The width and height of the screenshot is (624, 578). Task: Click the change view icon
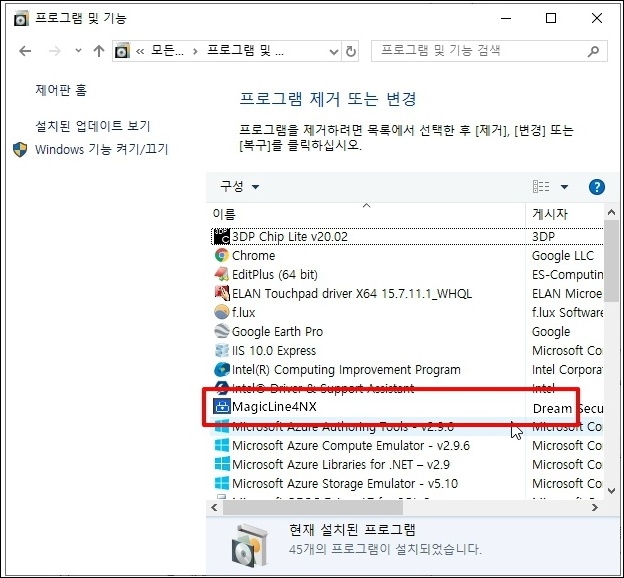click(541, 186)
